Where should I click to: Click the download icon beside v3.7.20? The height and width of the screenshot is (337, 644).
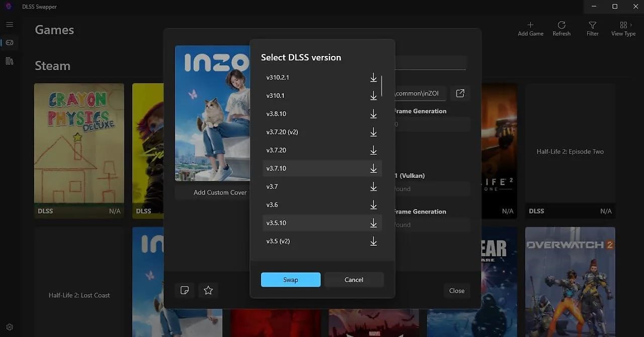[373, 150]
